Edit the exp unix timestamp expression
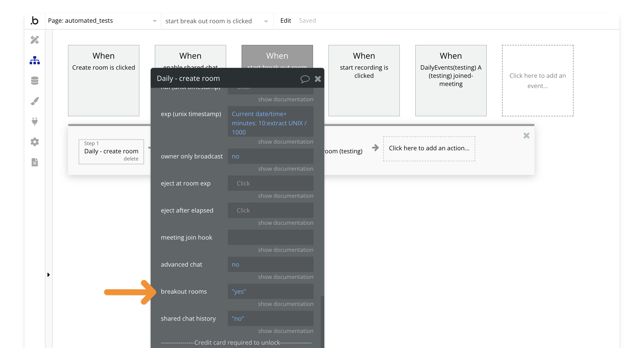This screenshot has height=348, width=644. tap(271, 122)
